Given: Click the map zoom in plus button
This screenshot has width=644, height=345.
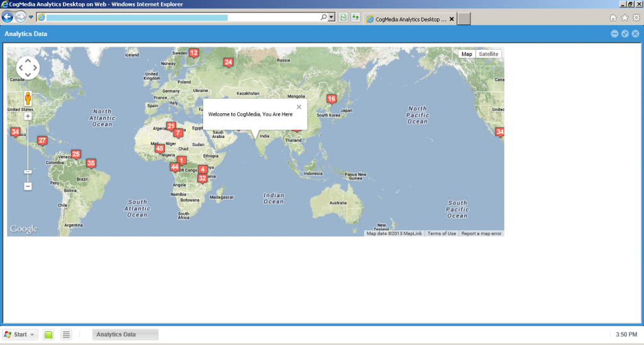Looking at the screenshot, I should pos(28,116).
